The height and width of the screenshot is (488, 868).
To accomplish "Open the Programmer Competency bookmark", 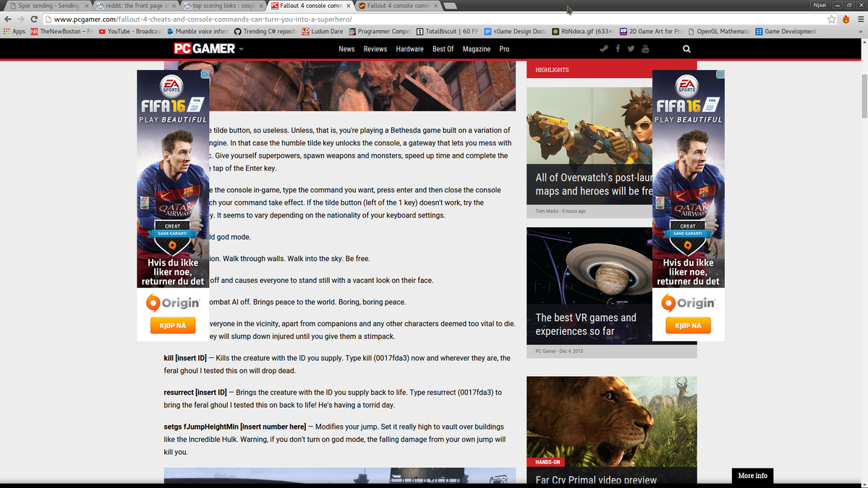I will click(x=380, y=32).
